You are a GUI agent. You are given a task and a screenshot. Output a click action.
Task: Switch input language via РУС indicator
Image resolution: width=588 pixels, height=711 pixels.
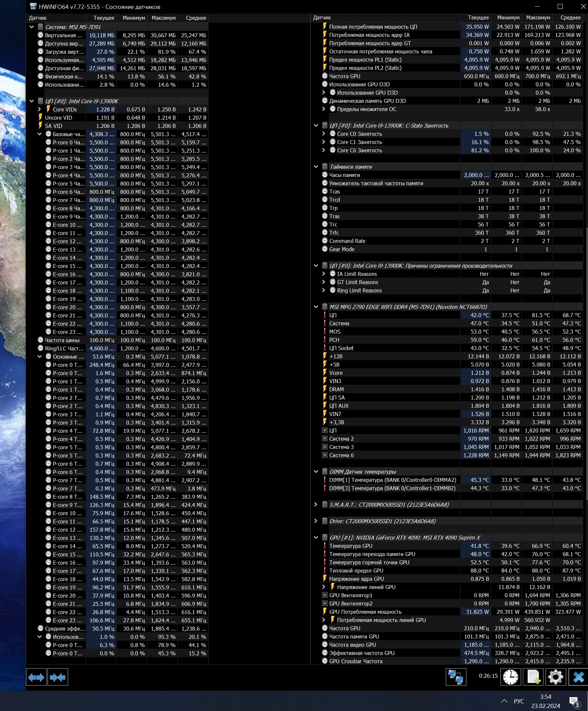(518, 701)
